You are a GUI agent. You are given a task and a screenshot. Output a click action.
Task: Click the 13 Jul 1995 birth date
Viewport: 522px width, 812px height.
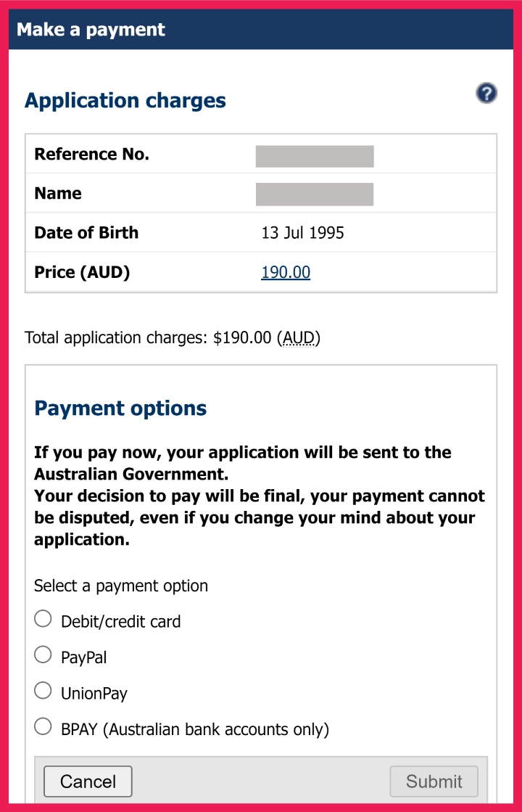302,233
